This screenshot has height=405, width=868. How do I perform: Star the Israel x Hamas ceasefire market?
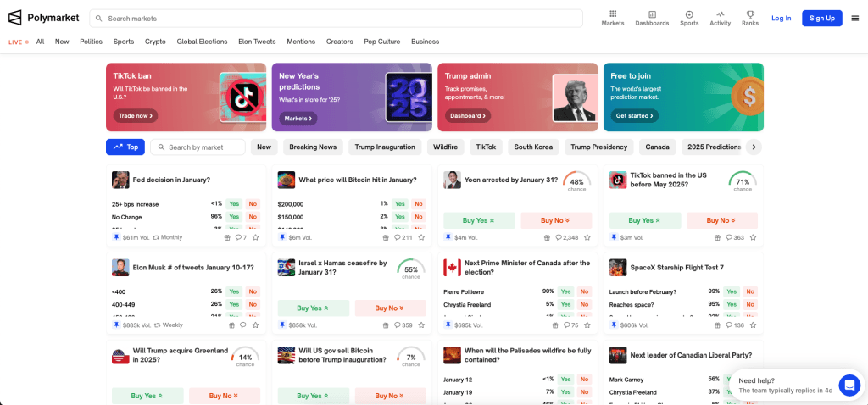click(421, 325)
